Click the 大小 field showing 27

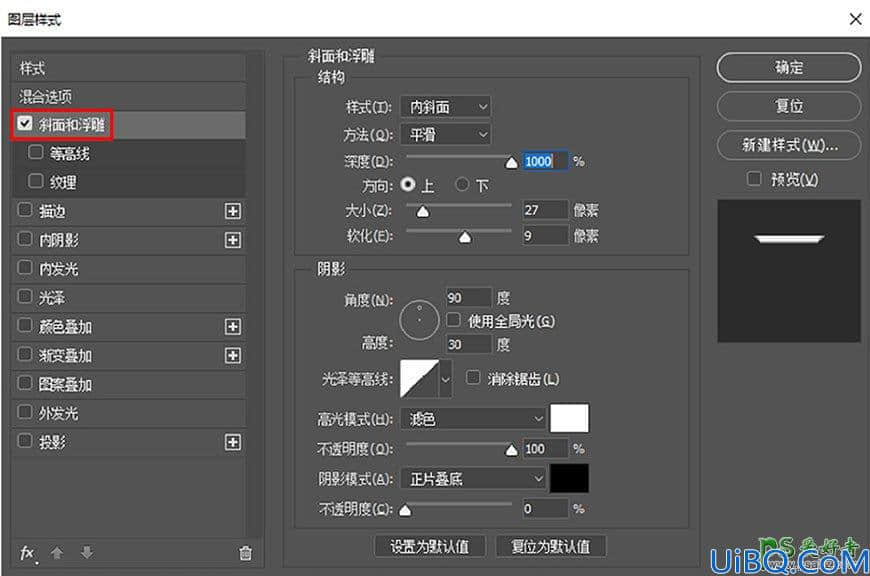click(545, 210)
